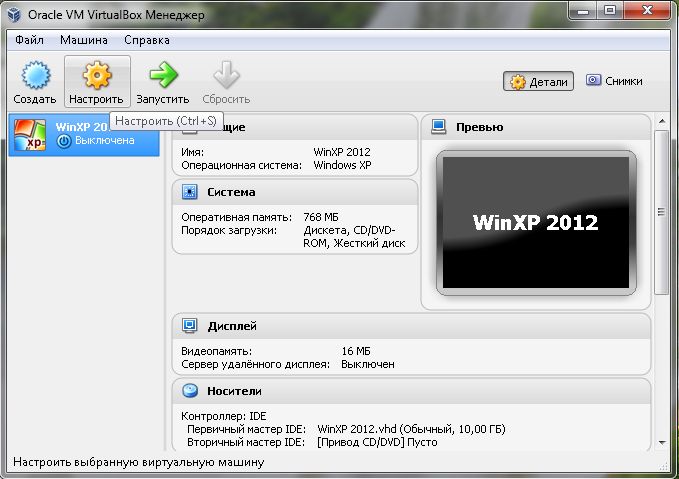Click the Система section header title

click(x=231, y=192)
